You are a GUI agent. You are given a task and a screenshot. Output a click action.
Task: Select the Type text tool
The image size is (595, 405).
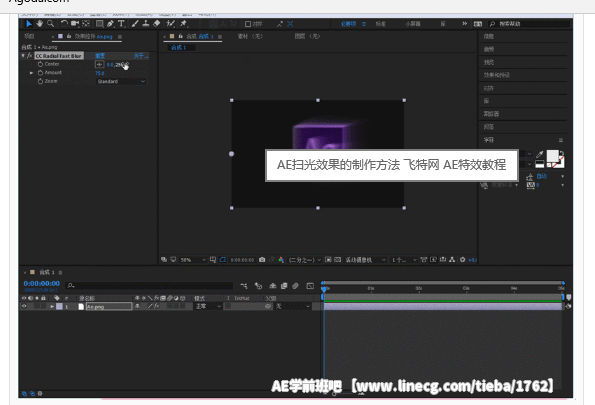pyautogui.click(x=121, y=24)
